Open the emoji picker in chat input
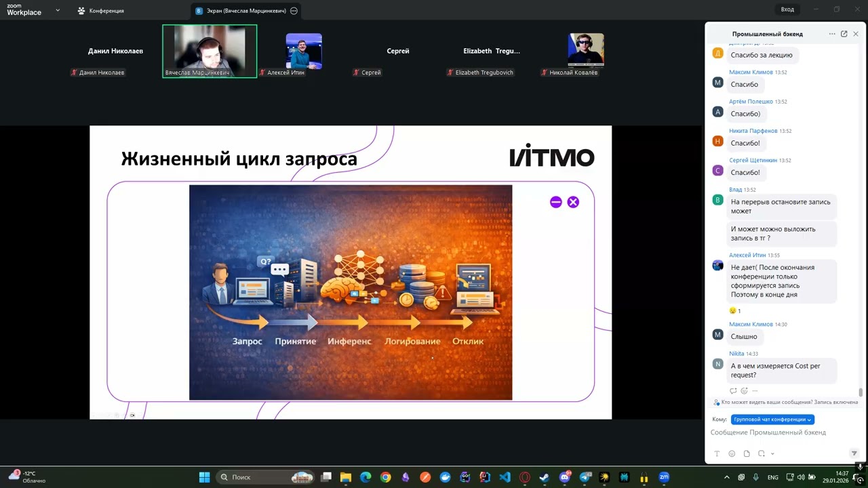 click(732, 453)
